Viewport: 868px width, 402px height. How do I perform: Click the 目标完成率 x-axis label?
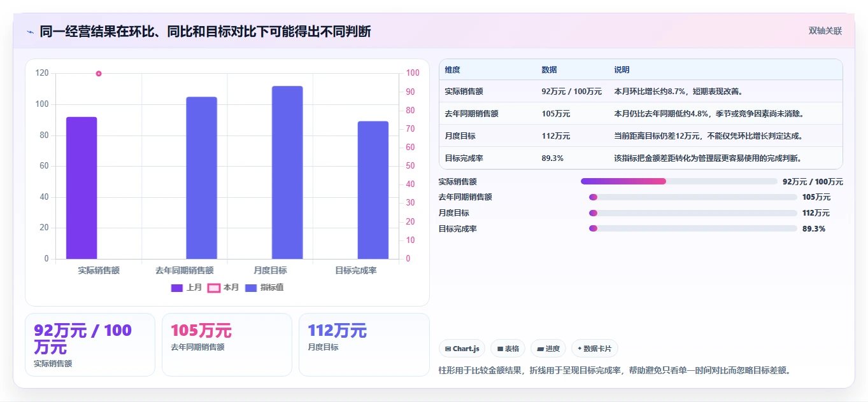pyautogui.click(x=356, y=270)
